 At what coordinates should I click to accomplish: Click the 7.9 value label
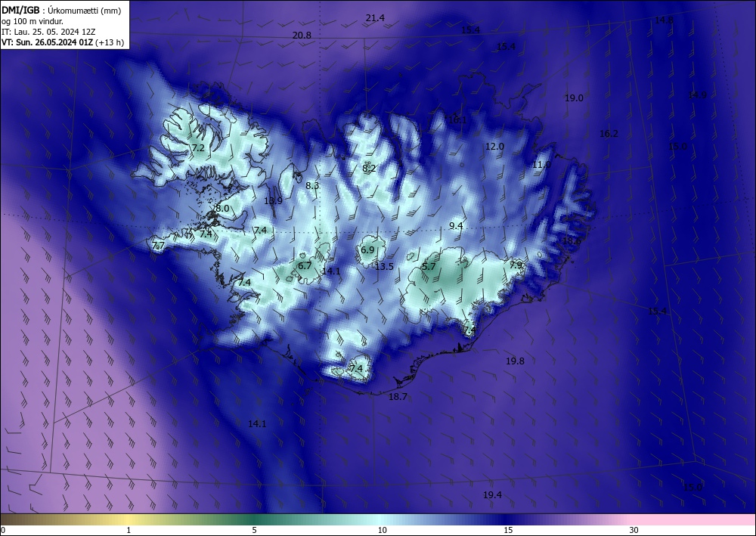(x=516, y=265)
